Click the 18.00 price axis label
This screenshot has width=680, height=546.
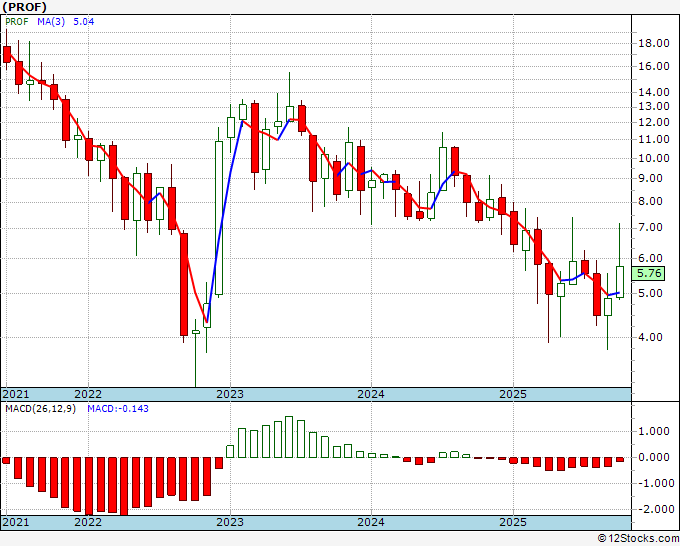654,43
